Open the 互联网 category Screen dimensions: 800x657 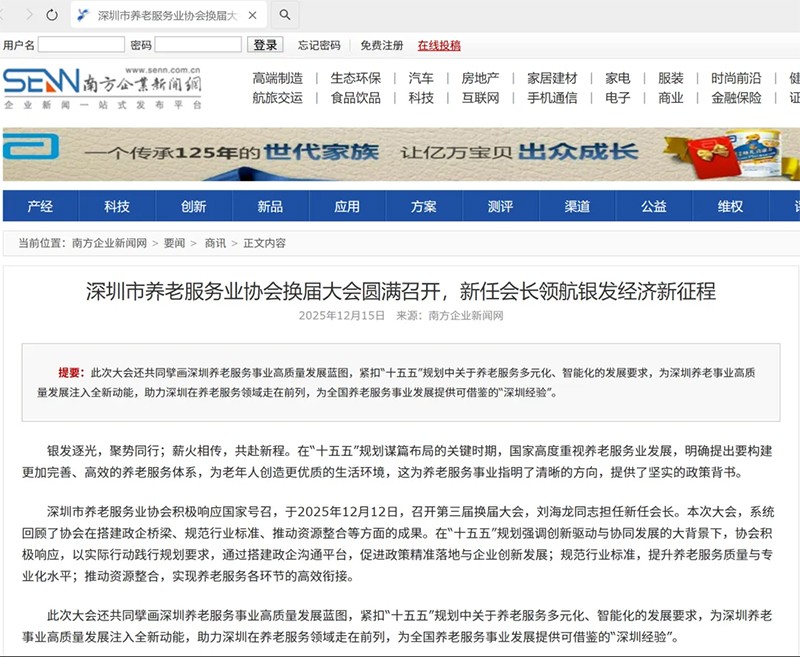(x=481, y=97)
